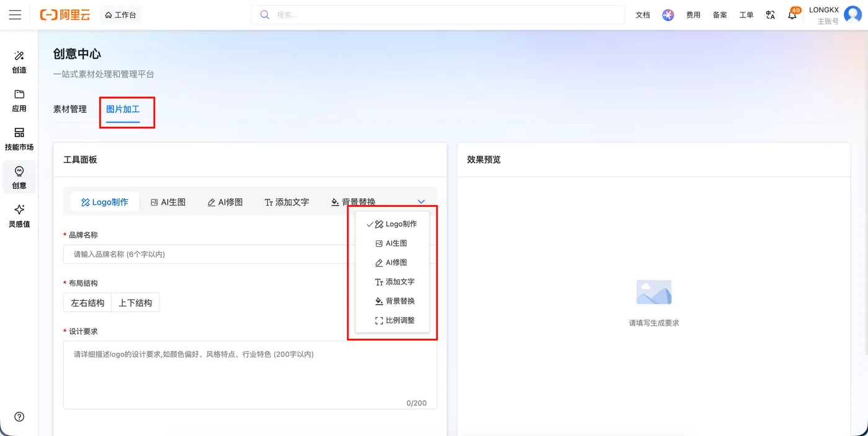Select 上下结构 layout option

pos(135,303)
